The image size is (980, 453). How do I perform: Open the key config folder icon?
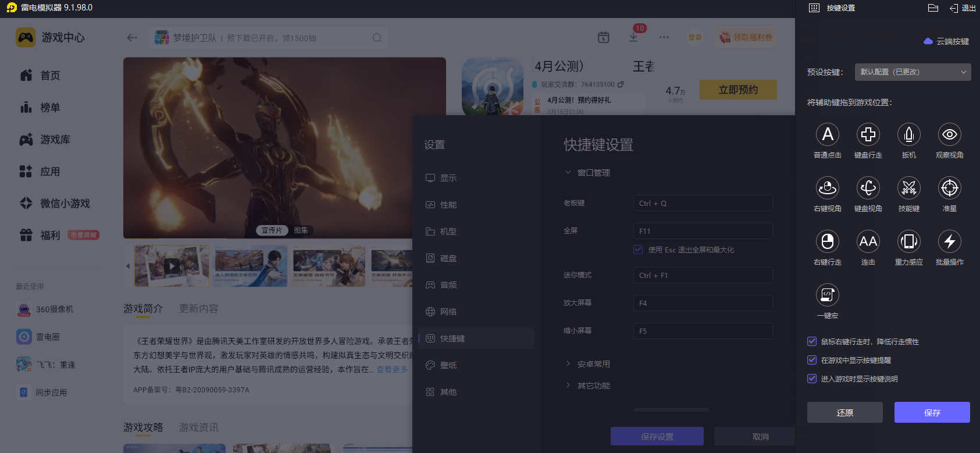tap(933, 8)
